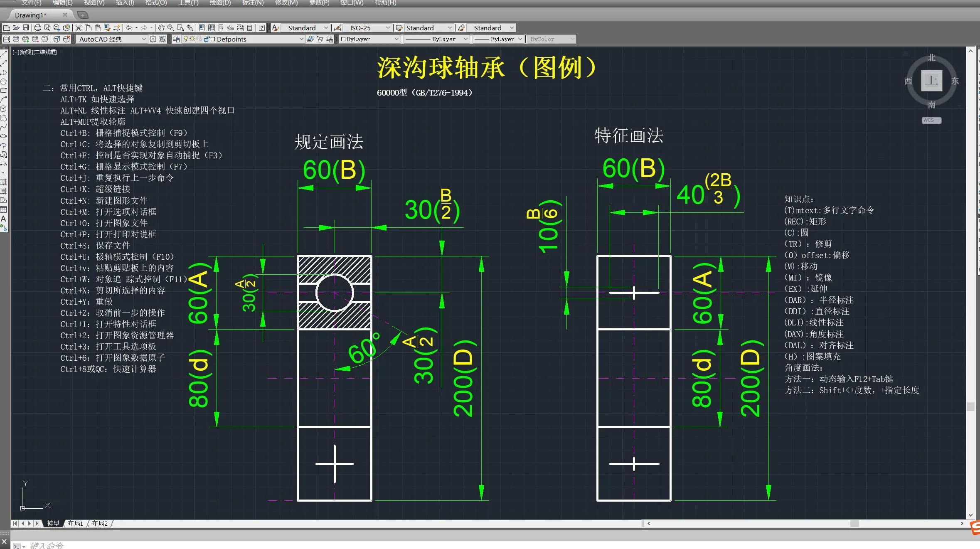Click ViewCube 北 direction label
Screen dimensions: 980x549
[x=932, y=58]
